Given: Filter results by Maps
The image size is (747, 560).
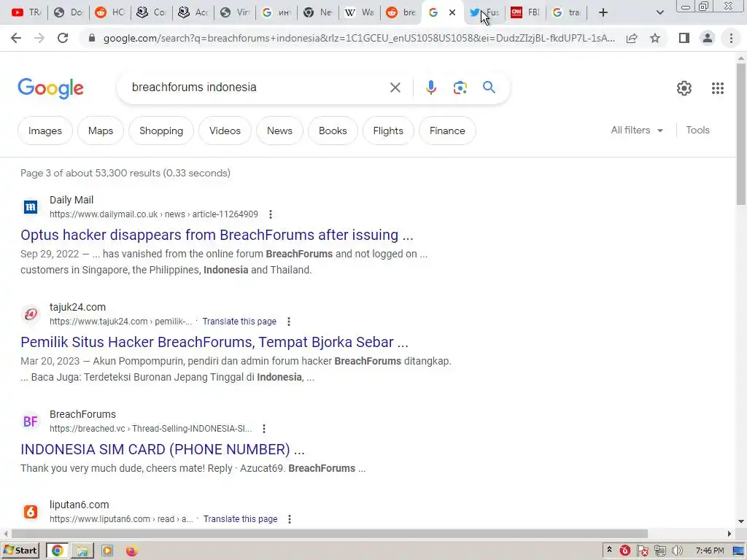Looking at the screenshot, I should tap(101, 131).
